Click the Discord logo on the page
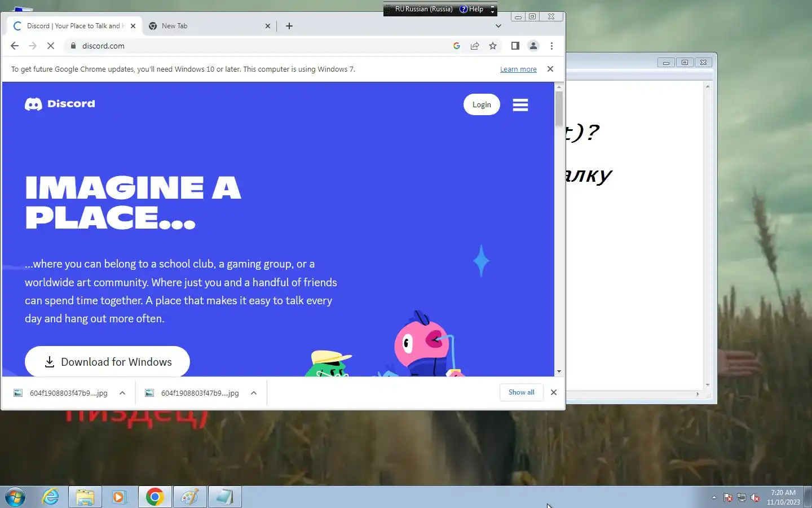The image size is (812, 508). (60, 104)
